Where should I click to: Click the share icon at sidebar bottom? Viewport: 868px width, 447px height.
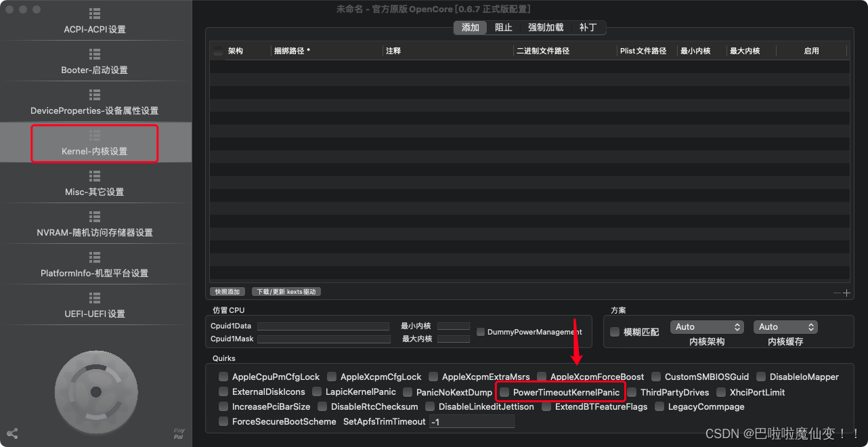[12, 433]
